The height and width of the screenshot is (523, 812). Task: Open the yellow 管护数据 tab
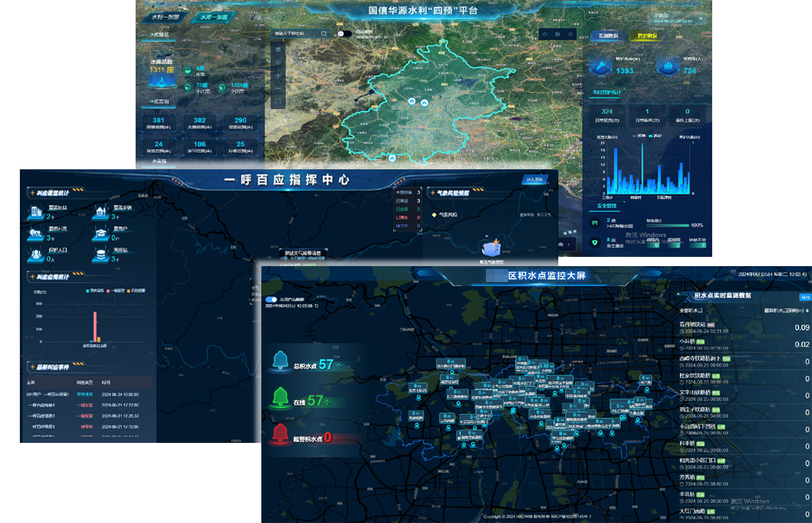647,36
